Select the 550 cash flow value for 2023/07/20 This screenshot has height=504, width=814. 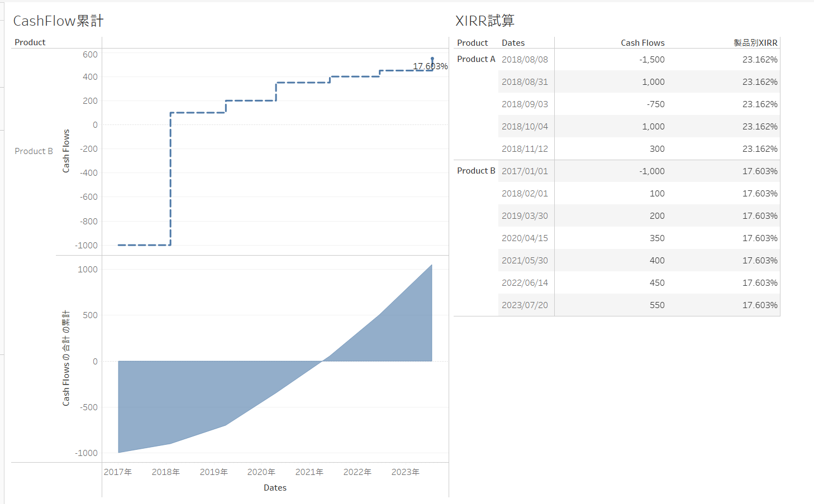656,305
